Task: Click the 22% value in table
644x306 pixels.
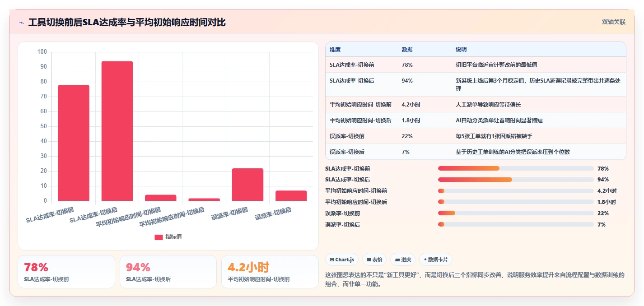Action: pos(407,136)
